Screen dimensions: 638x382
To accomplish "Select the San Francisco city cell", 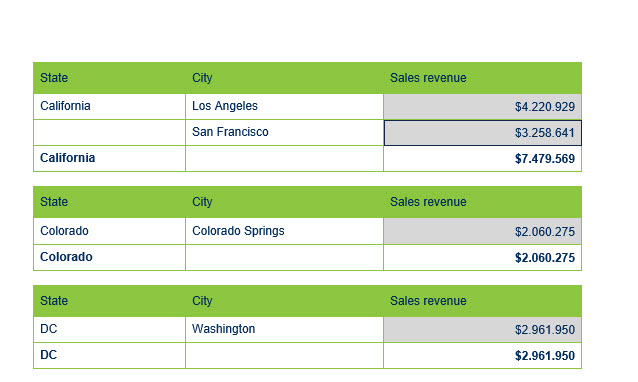I will pos(284,132).
